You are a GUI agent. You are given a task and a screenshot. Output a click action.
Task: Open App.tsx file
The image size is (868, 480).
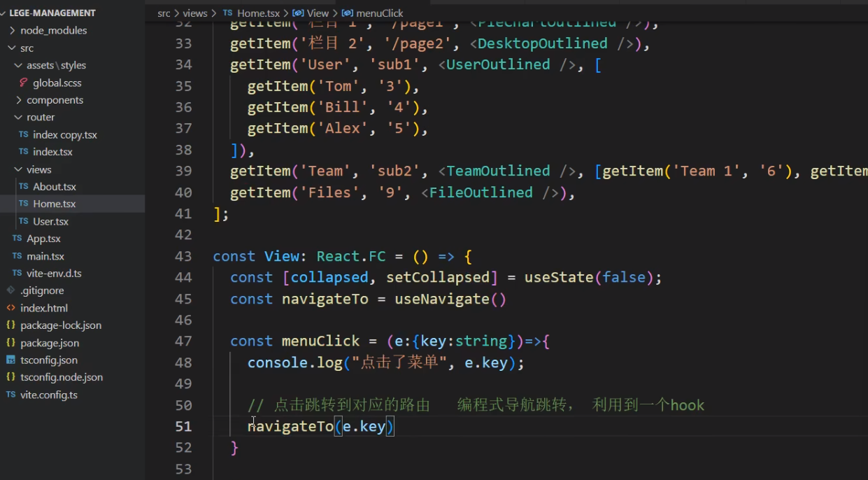[43, 239]
